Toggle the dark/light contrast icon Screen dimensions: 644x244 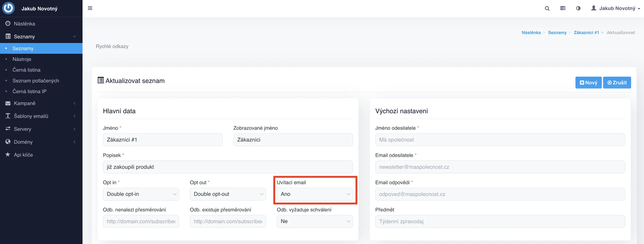[x=578, y=8]
